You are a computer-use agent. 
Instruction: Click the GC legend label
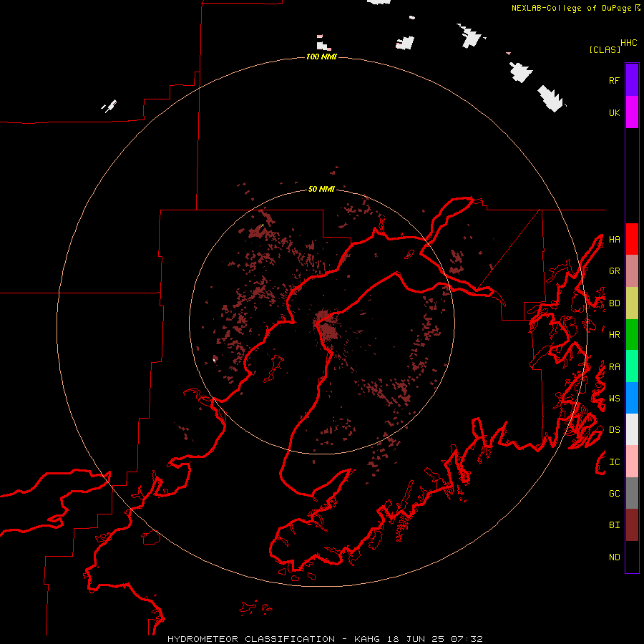pos(615,494)
